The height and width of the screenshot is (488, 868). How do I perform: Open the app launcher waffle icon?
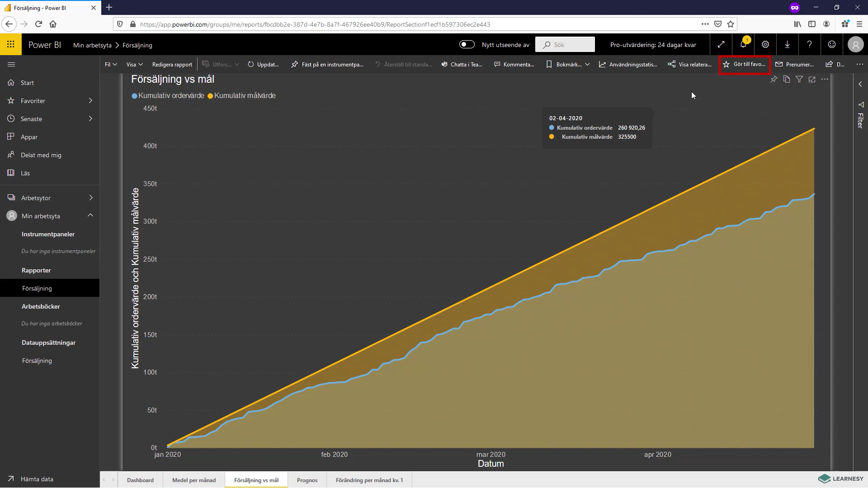point(11,44)
